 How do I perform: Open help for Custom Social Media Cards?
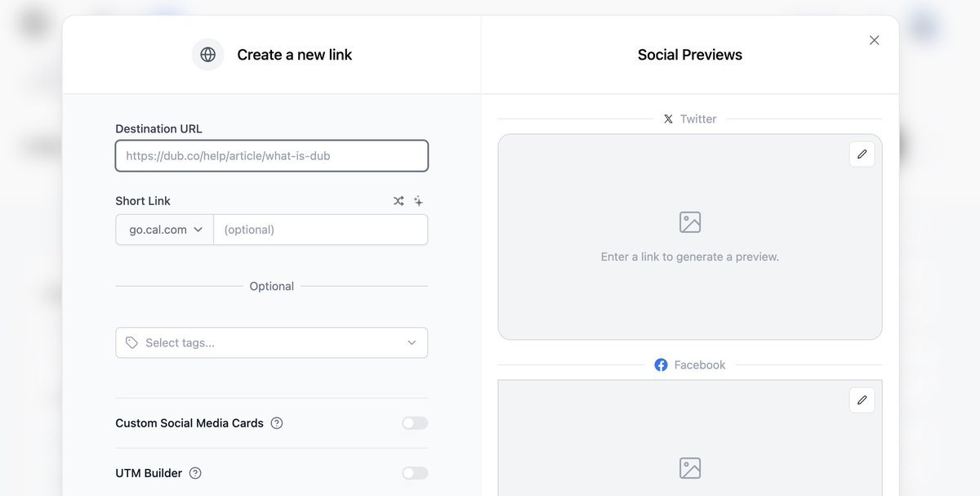click(x=277, y=423)
